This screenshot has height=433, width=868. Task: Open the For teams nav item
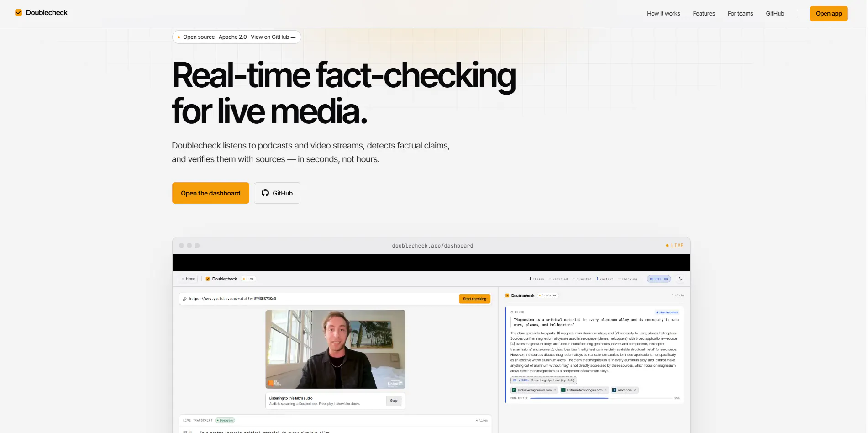coord(740,14)
